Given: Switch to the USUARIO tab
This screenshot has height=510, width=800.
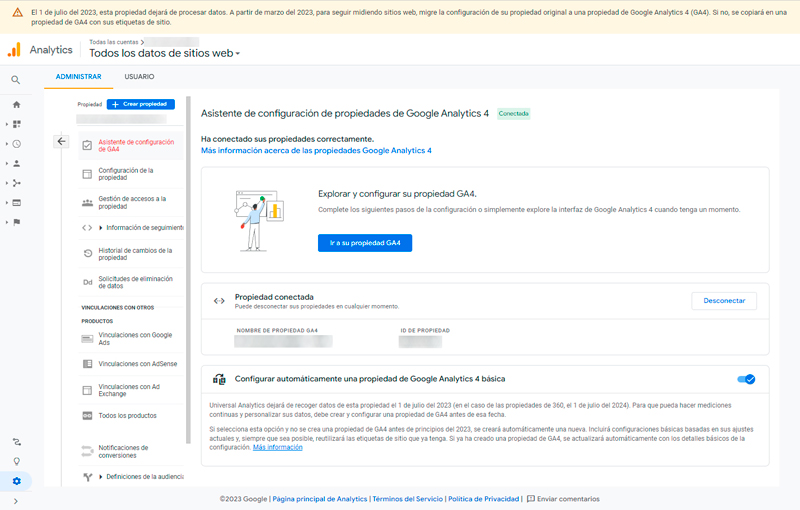Looking at the screenshot, I should [x=139, y=76].
